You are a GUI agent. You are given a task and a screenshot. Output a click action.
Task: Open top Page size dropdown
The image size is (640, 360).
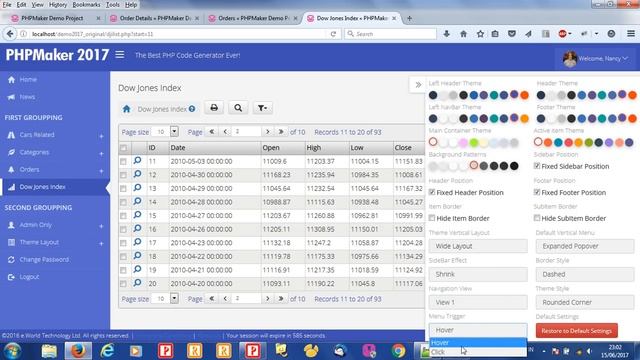point(174,131)
